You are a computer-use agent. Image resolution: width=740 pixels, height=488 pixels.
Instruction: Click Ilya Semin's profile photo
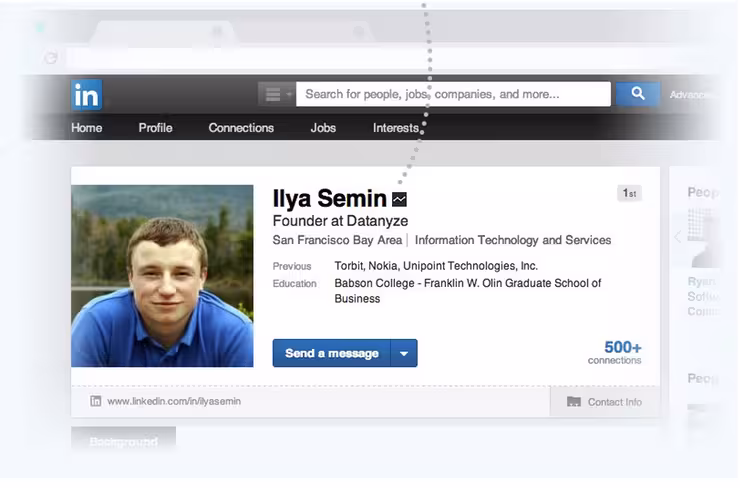162,276
